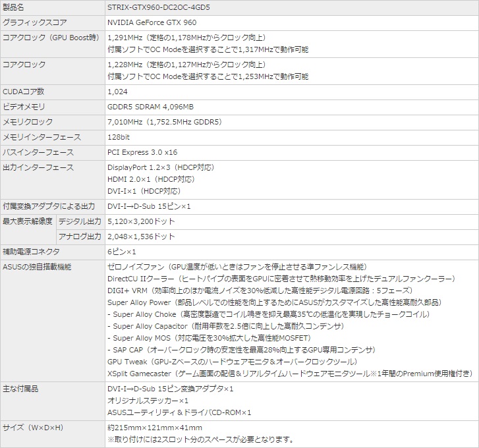This screenshot has width=479, height=448.
Task: Click the オリジナルステッカー×1 line
Action: 148,401
